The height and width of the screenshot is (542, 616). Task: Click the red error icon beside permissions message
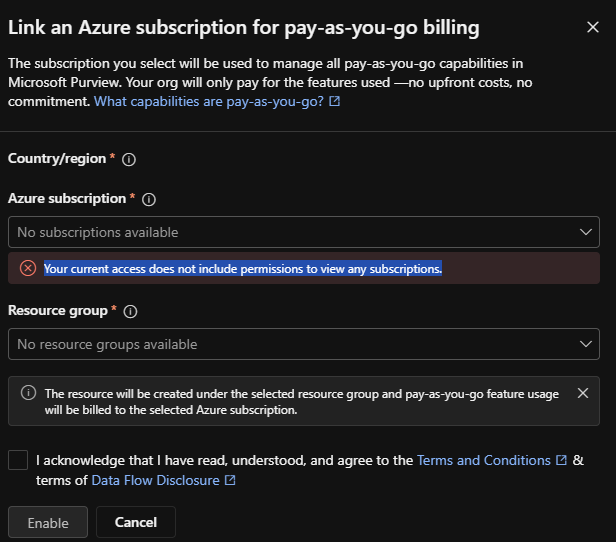tap(28, 268)
